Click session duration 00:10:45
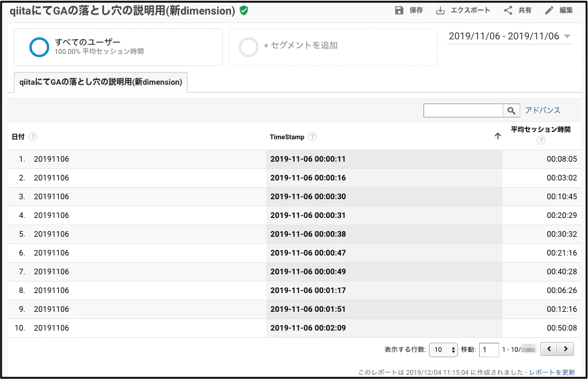This screenshot has height=379, width=588. click(x=562, y=197)
